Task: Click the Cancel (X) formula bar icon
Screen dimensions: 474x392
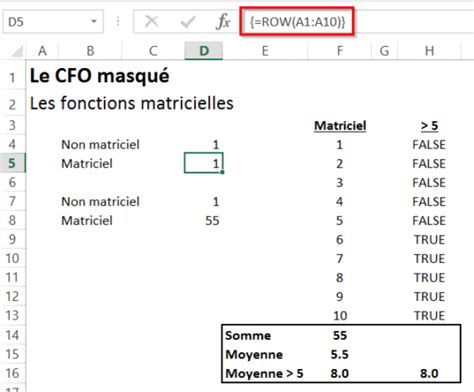Action: (152, 22)
